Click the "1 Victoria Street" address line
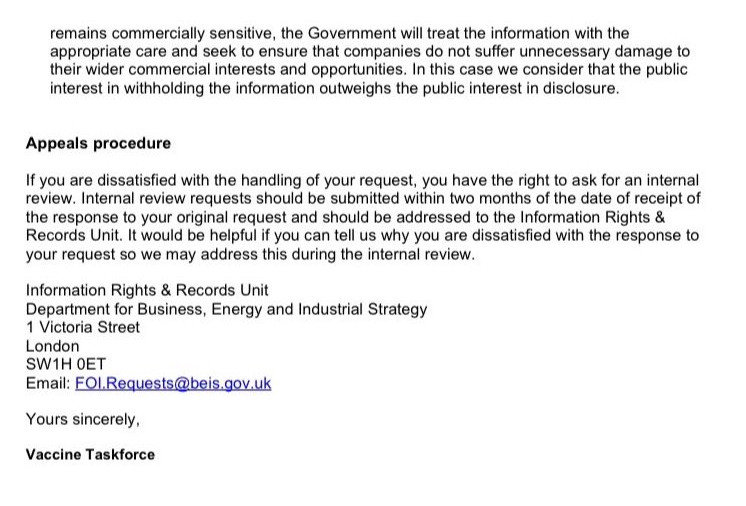746x506 pixels. pos(83,327)
